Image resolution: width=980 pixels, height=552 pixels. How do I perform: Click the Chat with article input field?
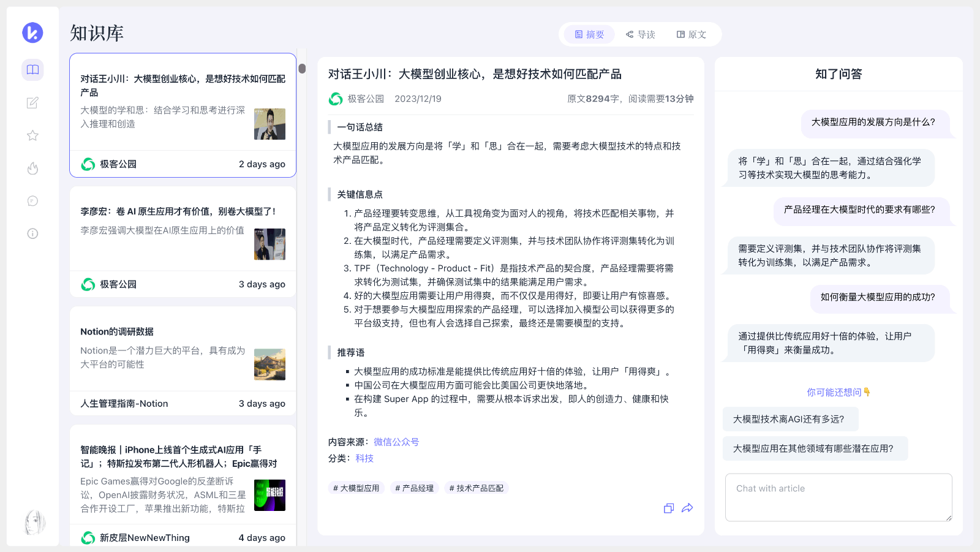coord(838,497)
